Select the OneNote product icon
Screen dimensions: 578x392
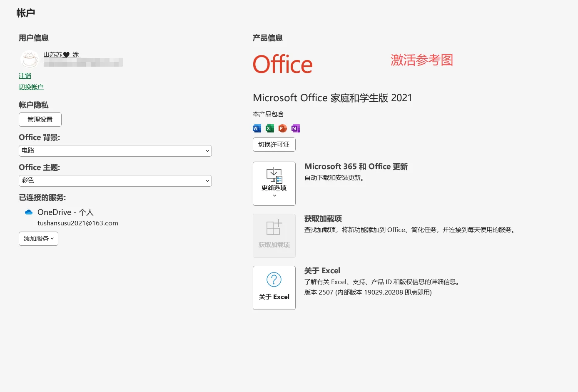[295, 128]
